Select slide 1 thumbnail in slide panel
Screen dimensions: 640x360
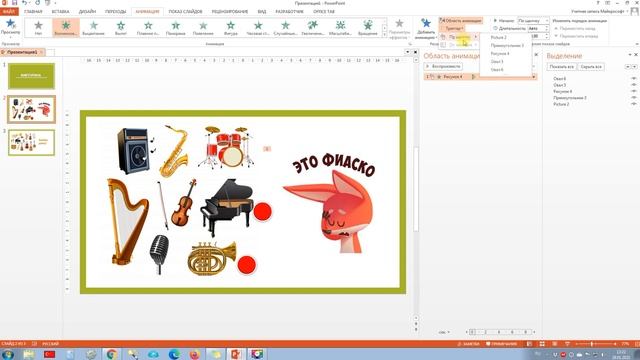coord(31,76)
